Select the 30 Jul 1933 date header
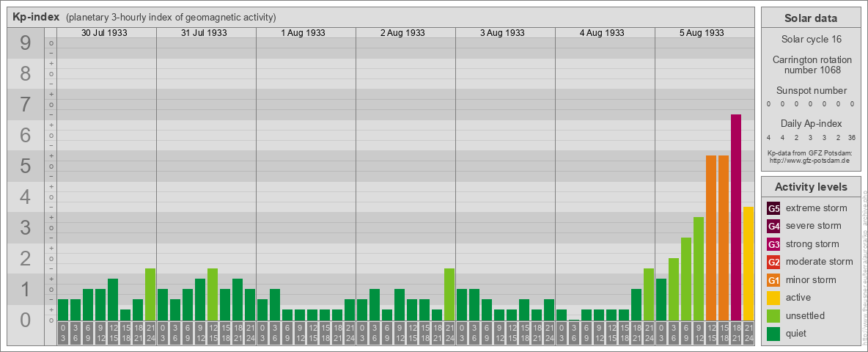This screenshot has width=868, height=352. pos(104,33)
